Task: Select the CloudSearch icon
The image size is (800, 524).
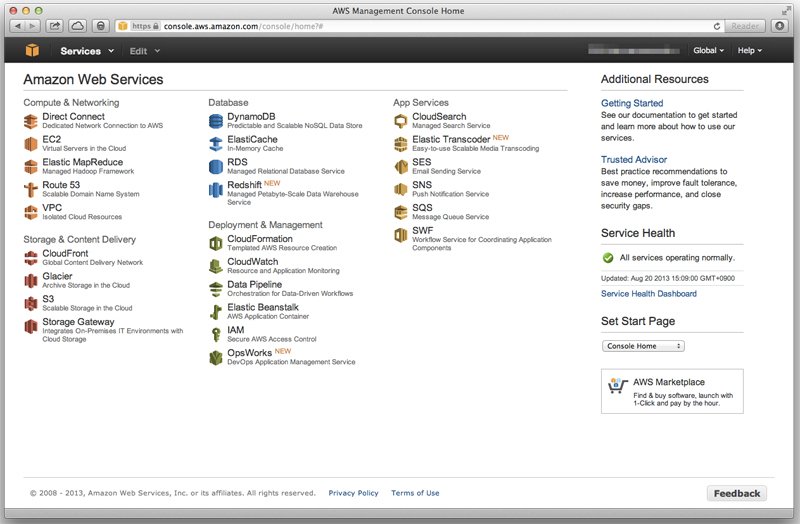Action: (401, 121)
